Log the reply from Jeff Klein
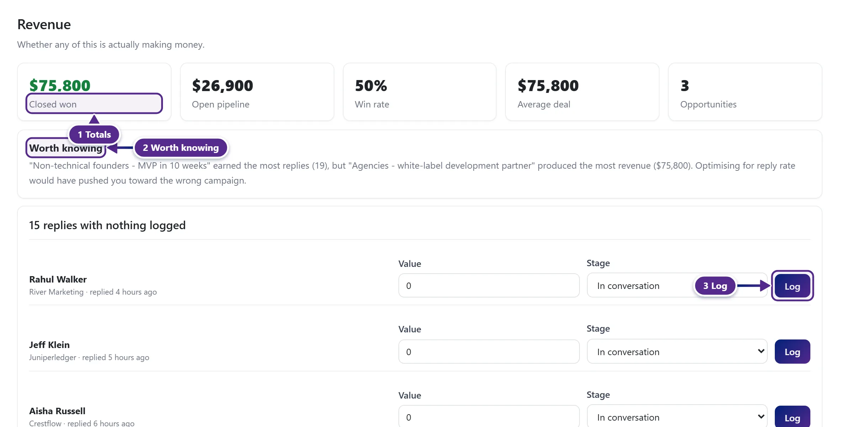 tap(792, 352)
